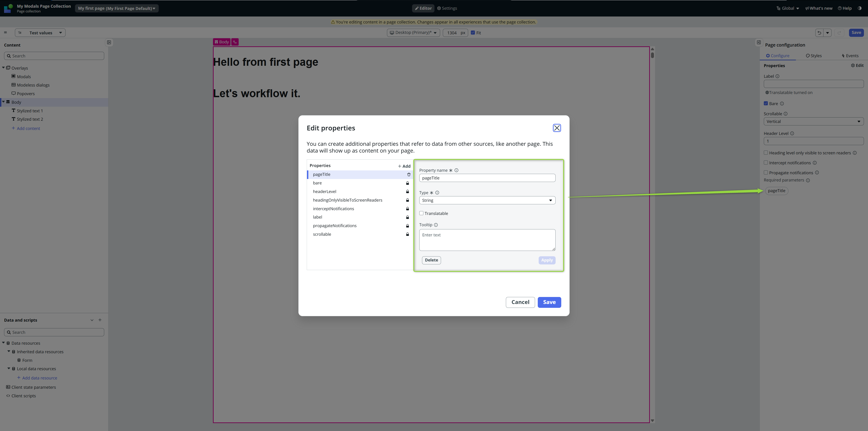The width and height of the screenshot is (868, 431).
Task: Collapse the Overlays tree node
Action: click(3, 68)
